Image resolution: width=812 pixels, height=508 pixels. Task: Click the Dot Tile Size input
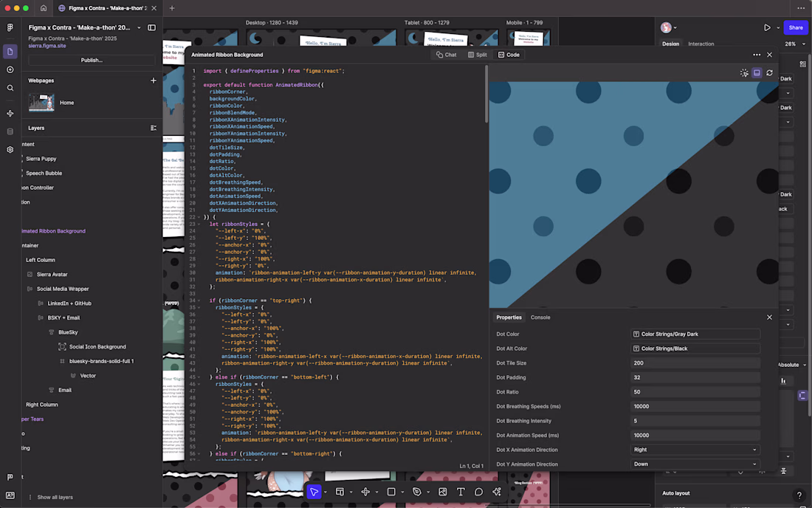(x=695, y=363)
